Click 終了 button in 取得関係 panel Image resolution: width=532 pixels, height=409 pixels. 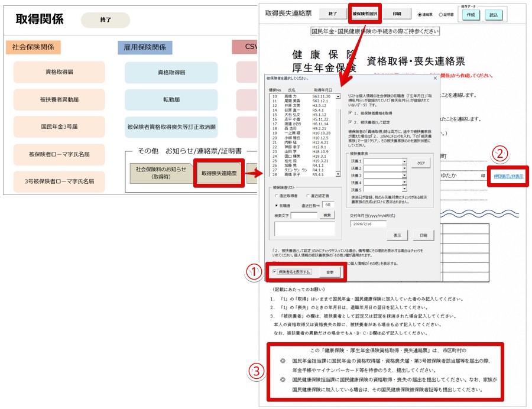coord(106,20)
